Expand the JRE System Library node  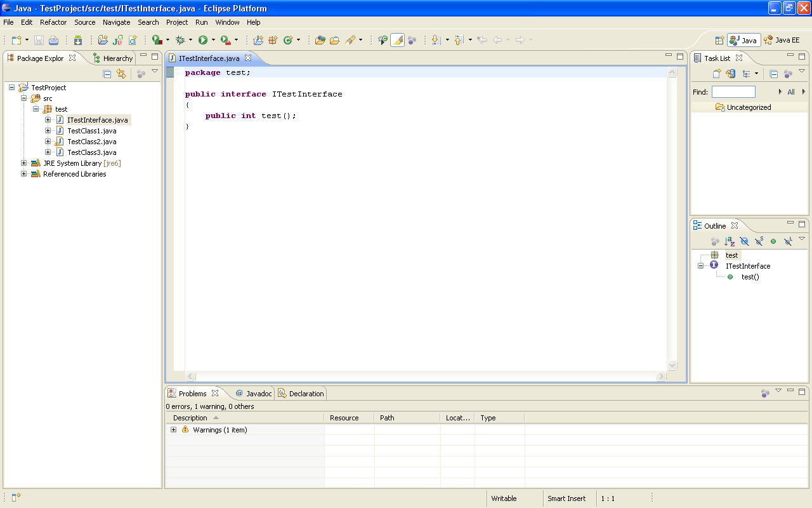(24, 163)
